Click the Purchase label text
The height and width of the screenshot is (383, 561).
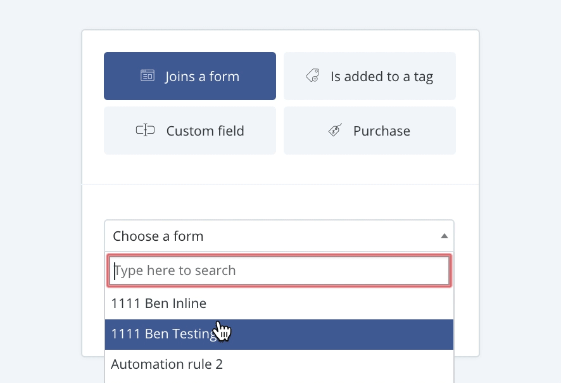tap(382, 131)
